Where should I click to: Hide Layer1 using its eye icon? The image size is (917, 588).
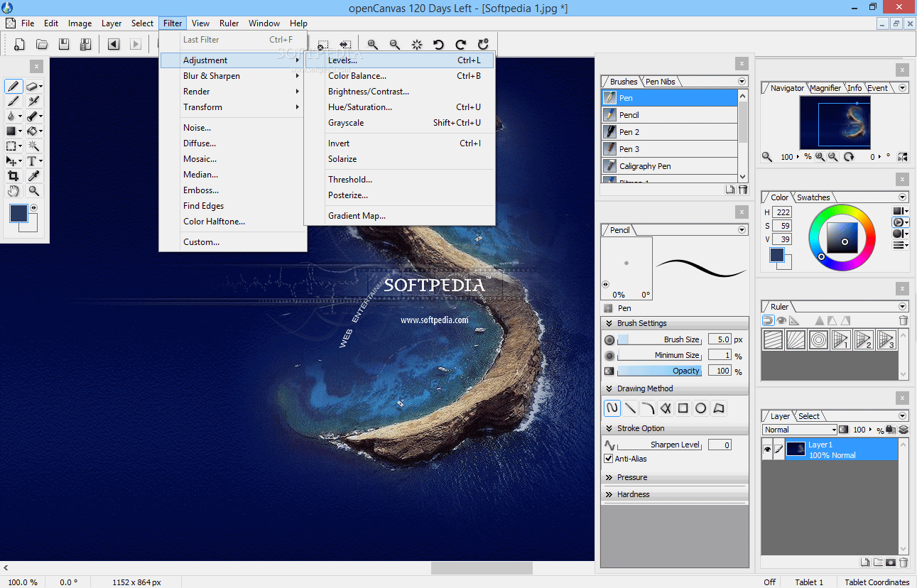tap(767, 450)
